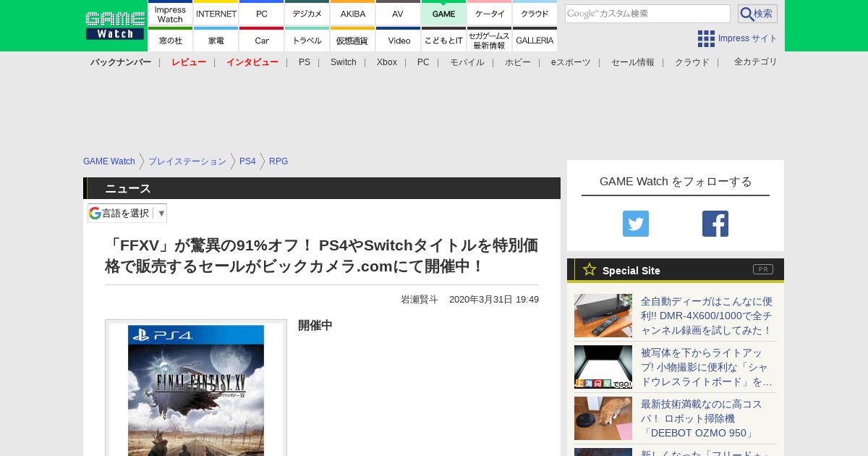
Task: Click the search magnifier button
Action: coord(757,14)
